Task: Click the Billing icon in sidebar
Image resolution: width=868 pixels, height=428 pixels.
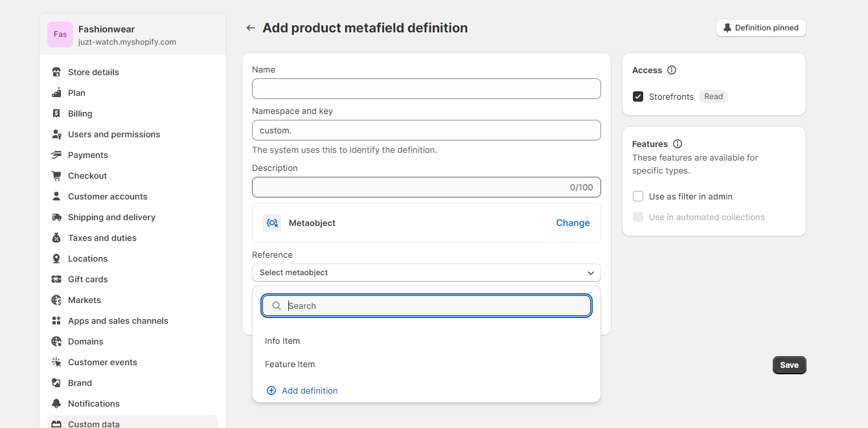Action: click(56, 113)
